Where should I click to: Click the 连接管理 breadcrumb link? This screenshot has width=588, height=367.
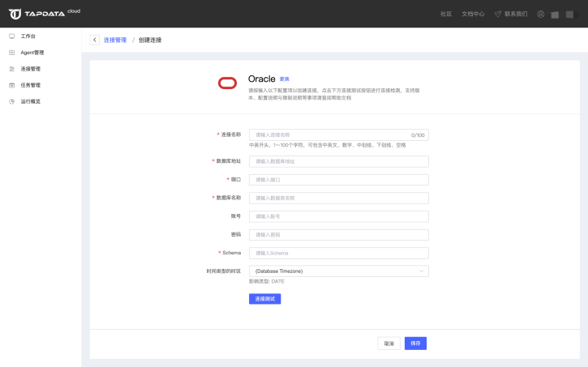pos(115,40)
